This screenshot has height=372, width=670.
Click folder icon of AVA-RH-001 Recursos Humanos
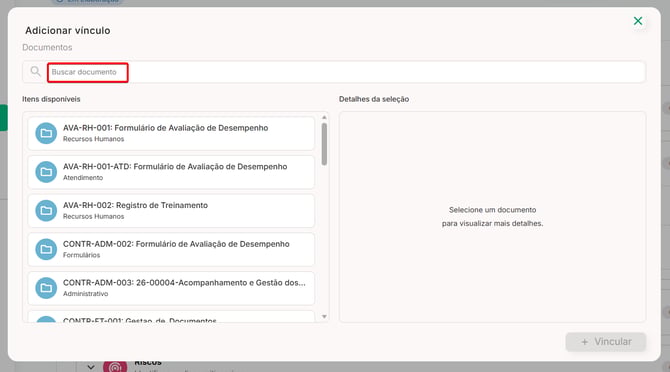[x=46, y=133]
